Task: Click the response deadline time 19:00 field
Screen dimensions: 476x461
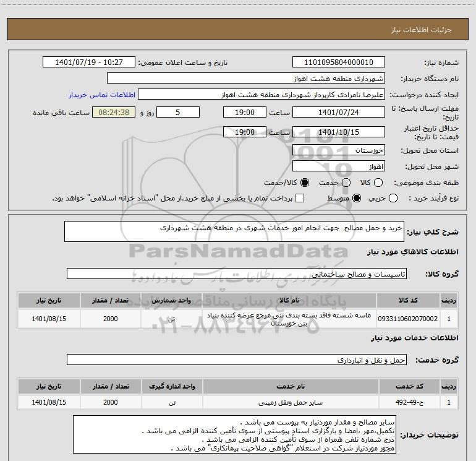Action: click(245, 112)
